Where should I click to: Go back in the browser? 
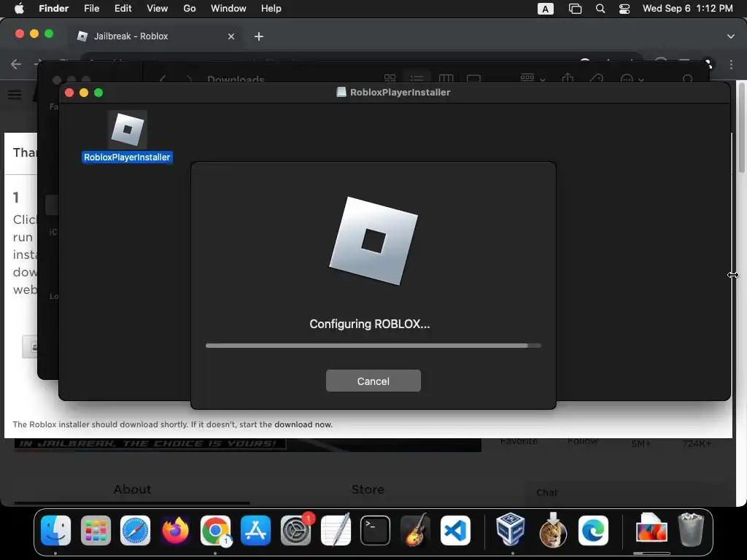pyautogui.click(x=16, y=64)
